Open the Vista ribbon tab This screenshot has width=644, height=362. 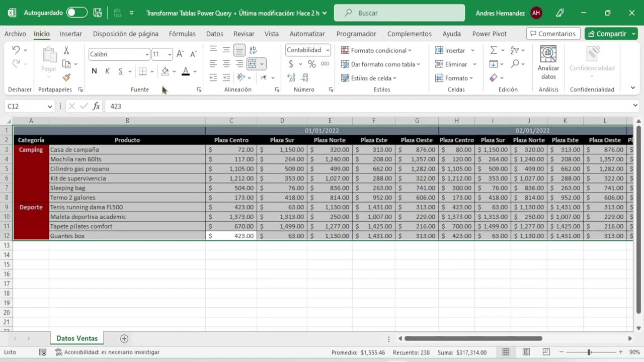tap(271, 34)
